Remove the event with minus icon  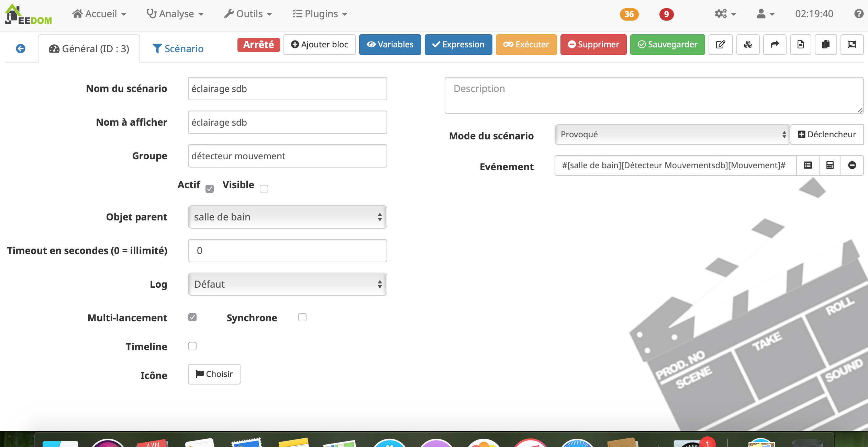point(852,165)
